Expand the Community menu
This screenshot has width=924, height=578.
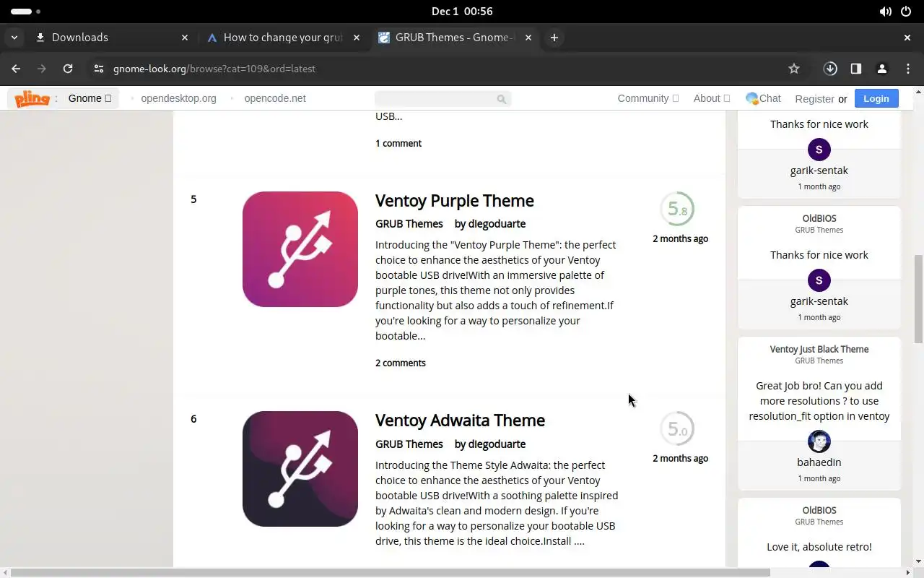648,98
